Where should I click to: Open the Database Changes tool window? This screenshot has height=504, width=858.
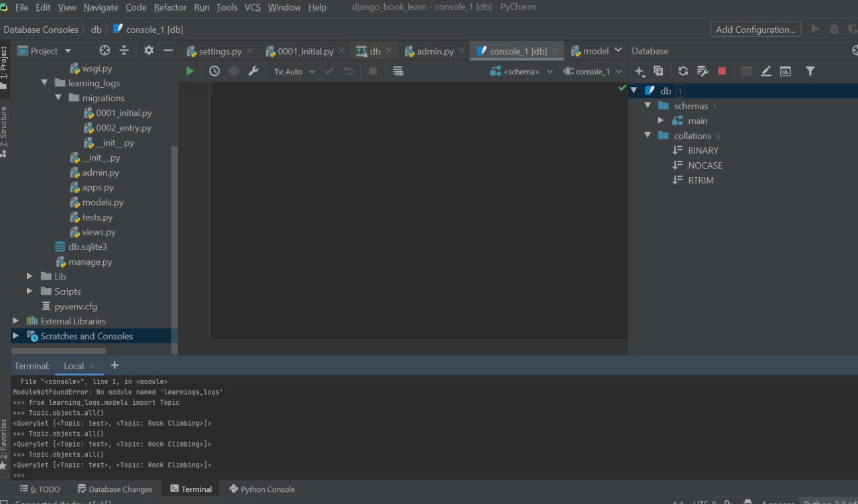115,489
